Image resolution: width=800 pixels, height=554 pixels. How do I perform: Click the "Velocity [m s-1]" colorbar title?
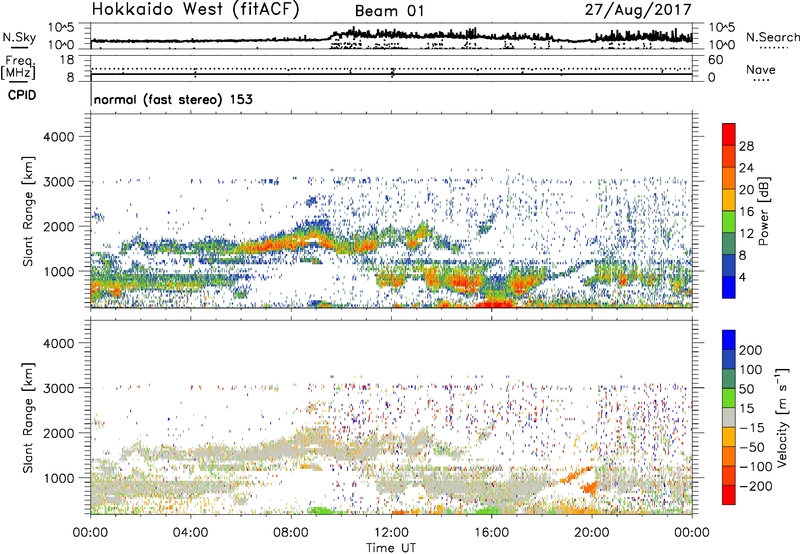pos(782,417)
